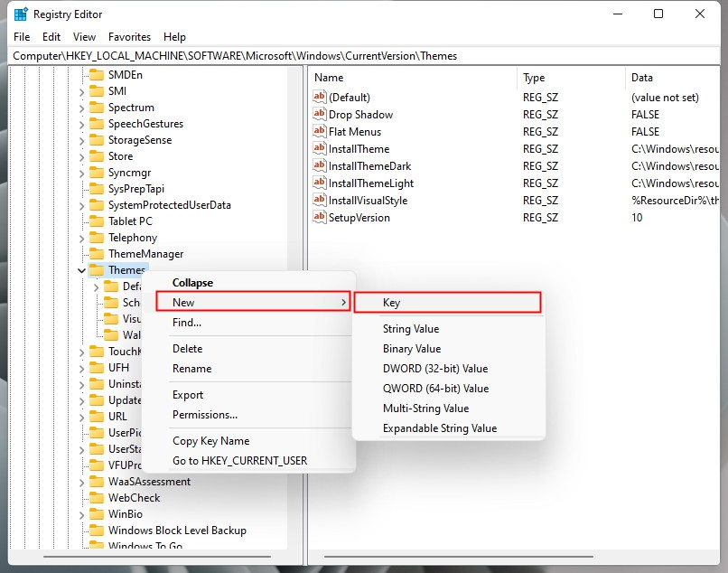Click the Type column header

[x=572, y=78]
